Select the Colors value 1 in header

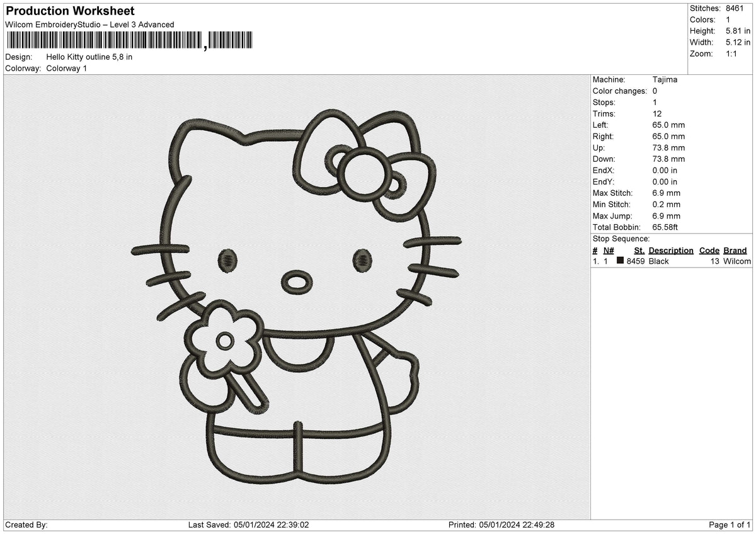point(728,20)
